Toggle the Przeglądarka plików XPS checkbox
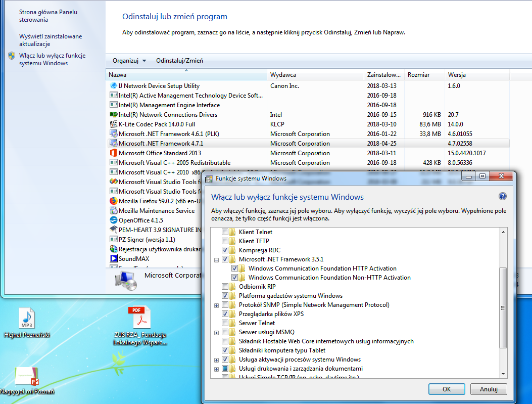 tap(225, 314)
